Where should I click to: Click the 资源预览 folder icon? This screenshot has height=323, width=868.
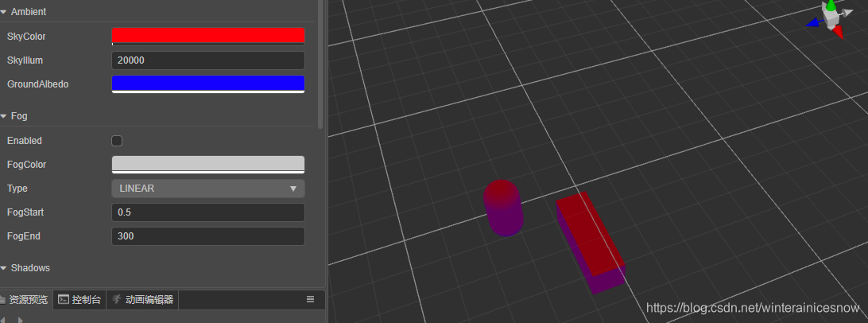point(2,300)
